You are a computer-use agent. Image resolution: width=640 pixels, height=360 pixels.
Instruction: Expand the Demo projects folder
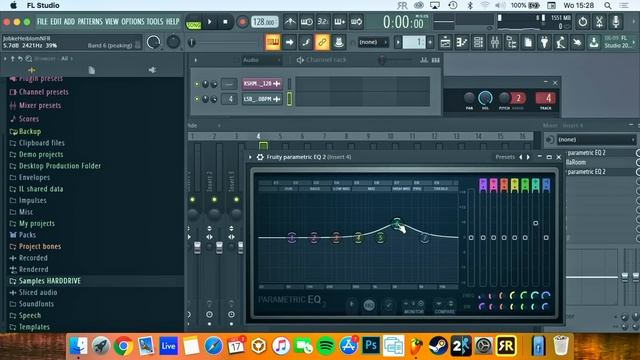tap(41, 155)
